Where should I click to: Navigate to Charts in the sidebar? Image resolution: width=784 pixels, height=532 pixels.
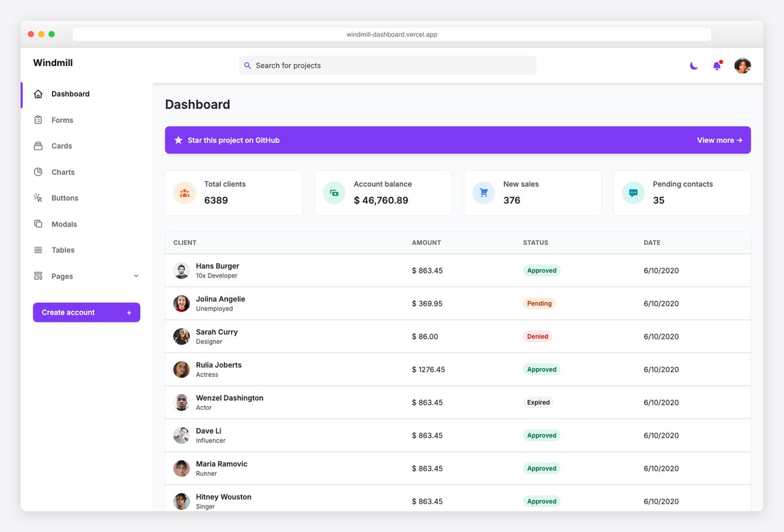click(x=63, y=172)
